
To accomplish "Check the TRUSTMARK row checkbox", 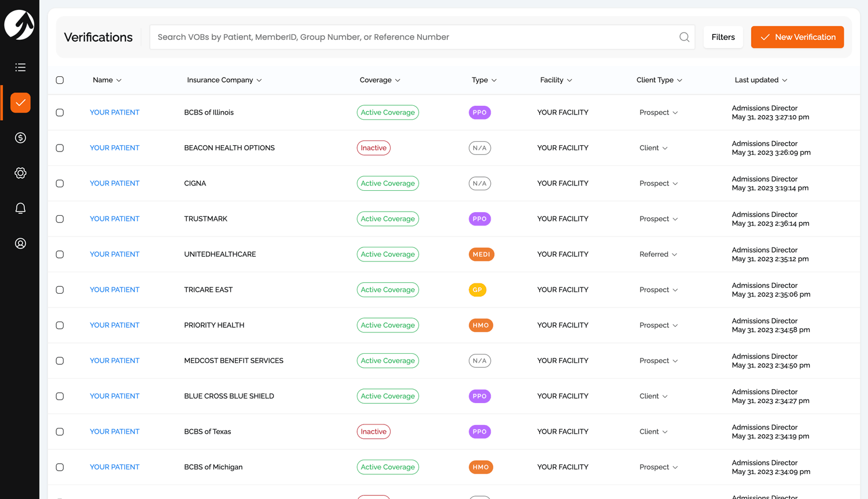I will coord(60,219).
